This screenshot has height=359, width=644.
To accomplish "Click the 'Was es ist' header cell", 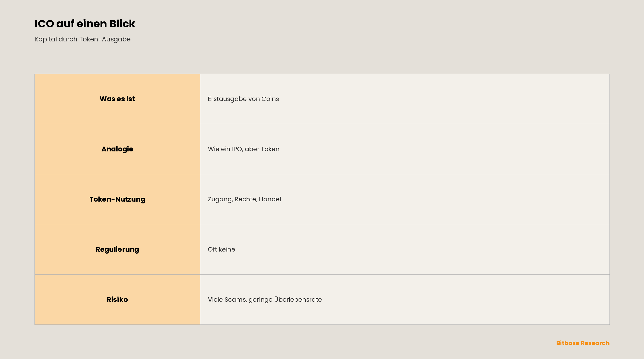I will tap(117, 99).
